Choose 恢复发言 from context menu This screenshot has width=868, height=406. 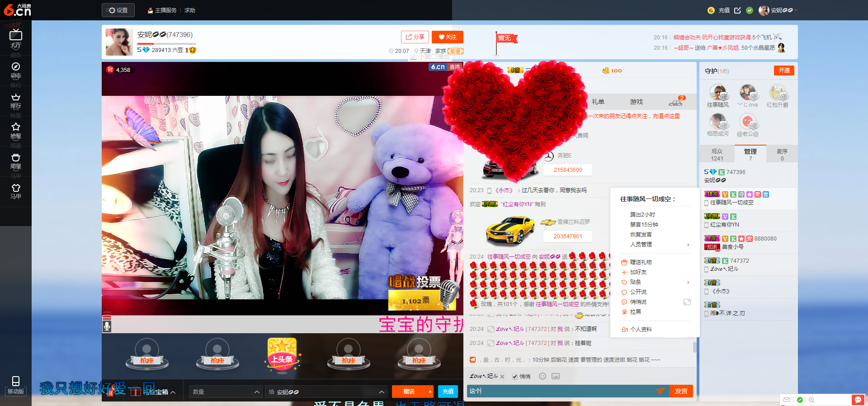click(641, 235)
